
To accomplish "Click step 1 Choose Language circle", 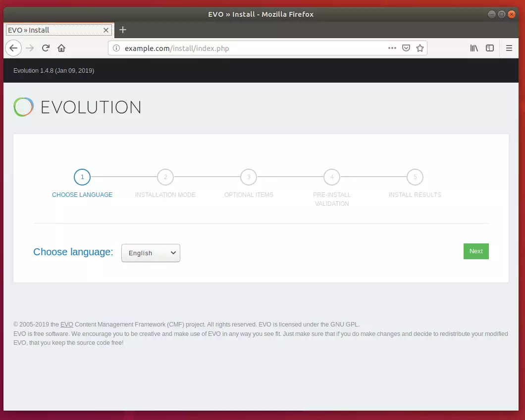I will pyautogui.click(x=82, y=177).
